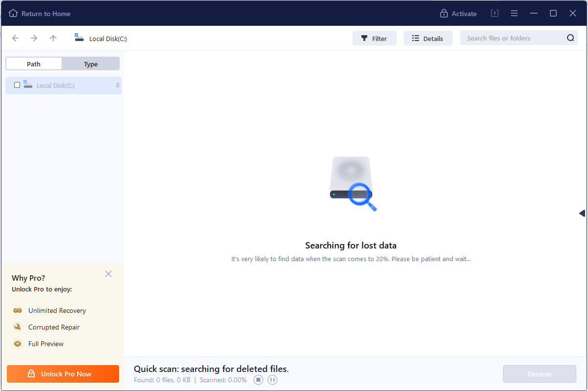The height and width of the screenshot is (391, 588).
Task: Click Unlock Pro Now button
Action: click(x=63, y=374)
